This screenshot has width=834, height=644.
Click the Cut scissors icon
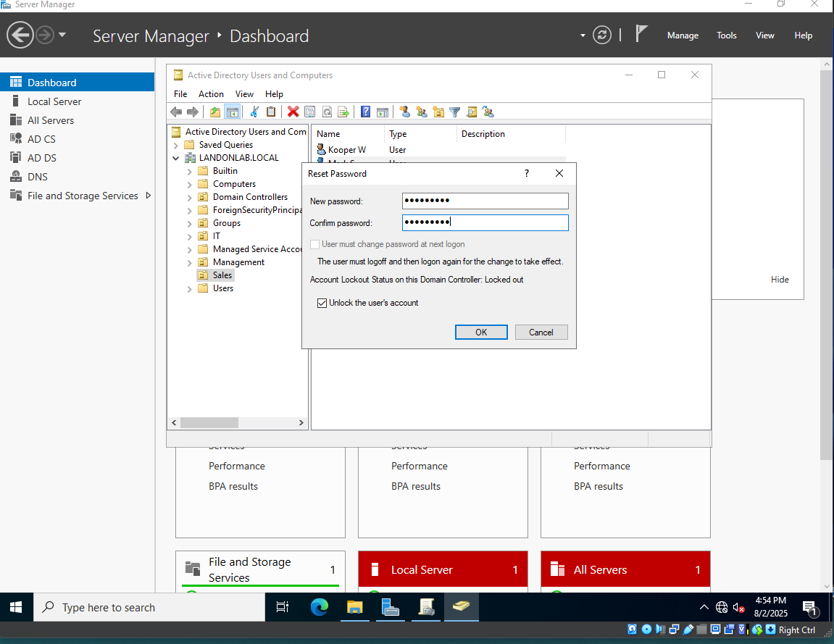coord(254,112)
